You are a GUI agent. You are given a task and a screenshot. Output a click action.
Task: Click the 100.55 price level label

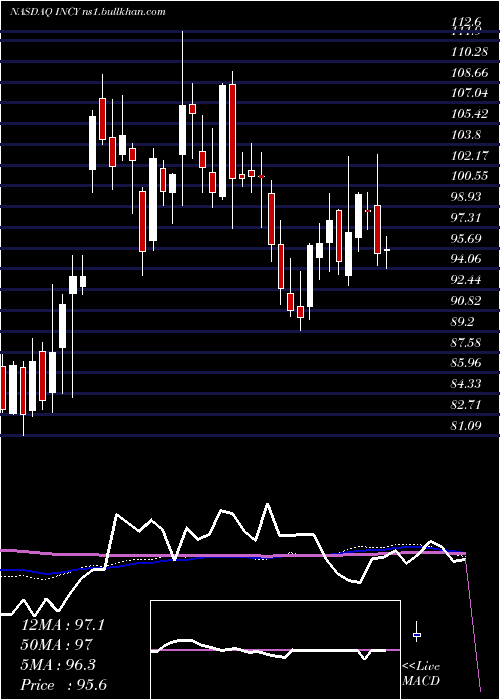click(x=469, y=176)
